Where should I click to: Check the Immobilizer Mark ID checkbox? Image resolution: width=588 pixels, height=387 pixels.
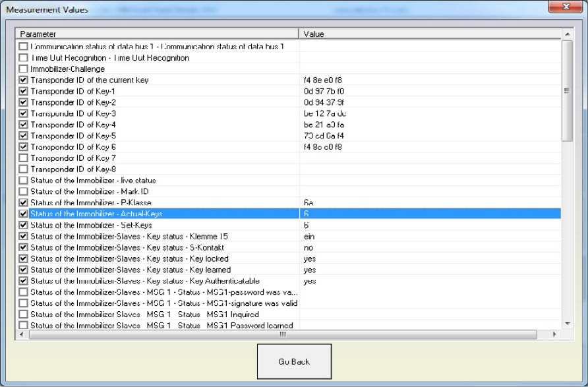pyautogui.click(x=24, y=192)
